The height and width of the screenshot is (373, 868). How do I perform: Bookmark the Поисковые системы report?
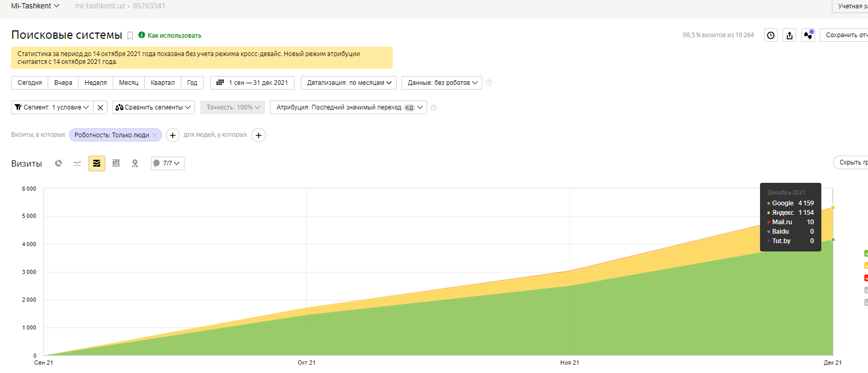131,36
